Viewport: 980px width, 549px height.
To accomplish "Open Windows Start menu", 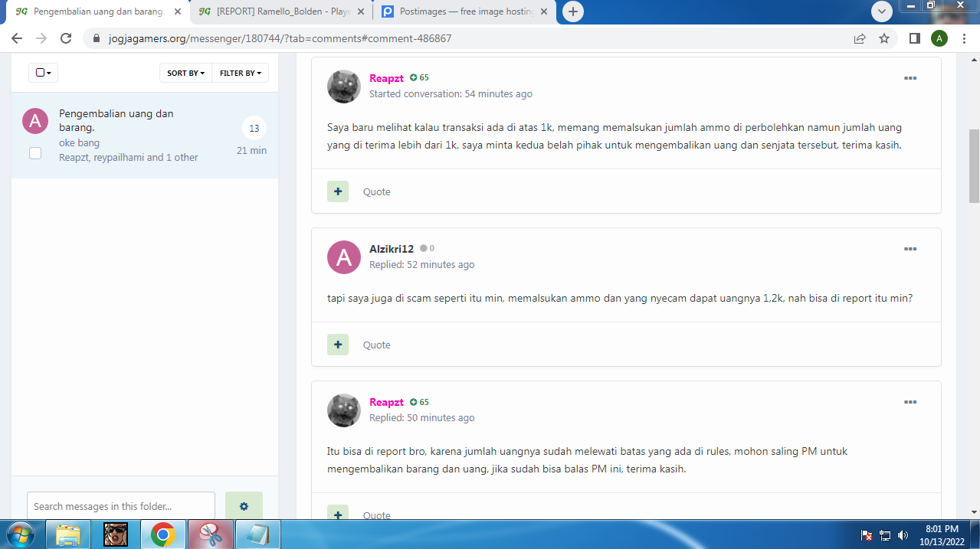I will click(21, 534).
